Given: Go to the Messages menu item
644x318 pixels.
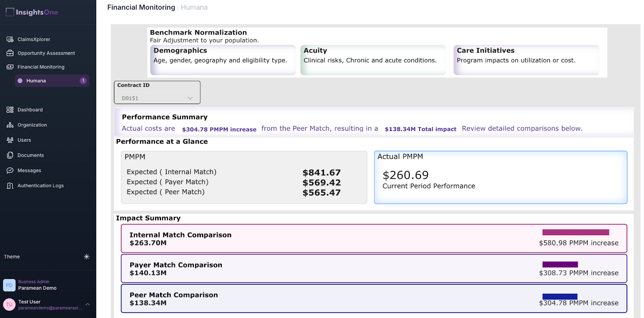Looking at the screenshot, I should (x=29, y=170).
